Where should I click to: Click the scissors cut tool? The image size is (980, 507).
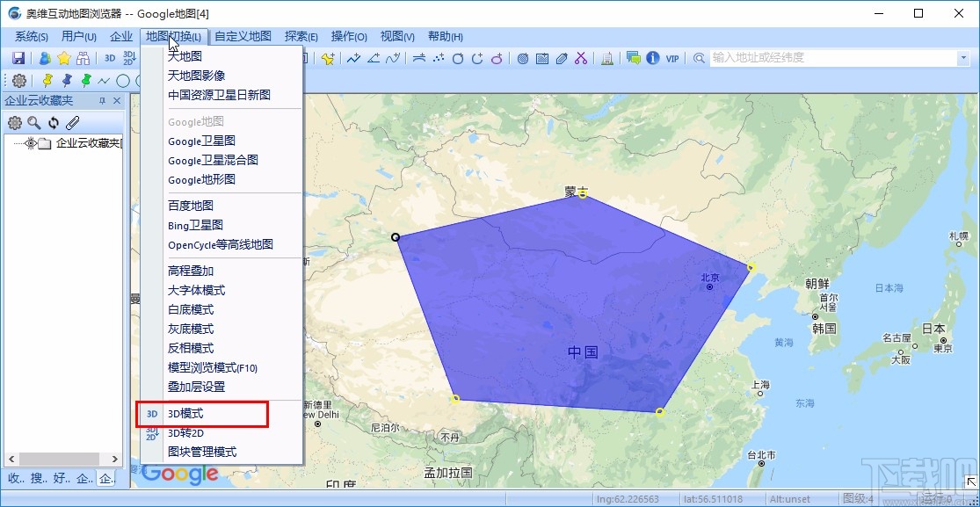(x=581, y=58)
